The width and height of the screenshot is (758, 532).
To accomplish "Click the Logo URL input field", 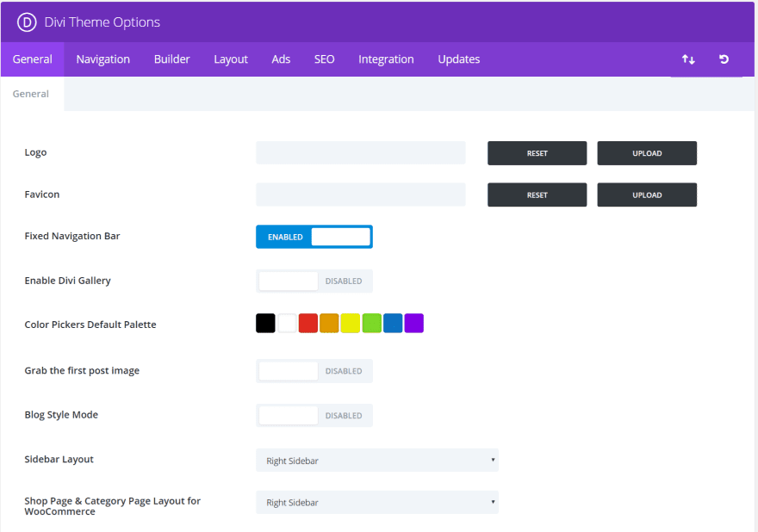I will [x=360, y=153].
